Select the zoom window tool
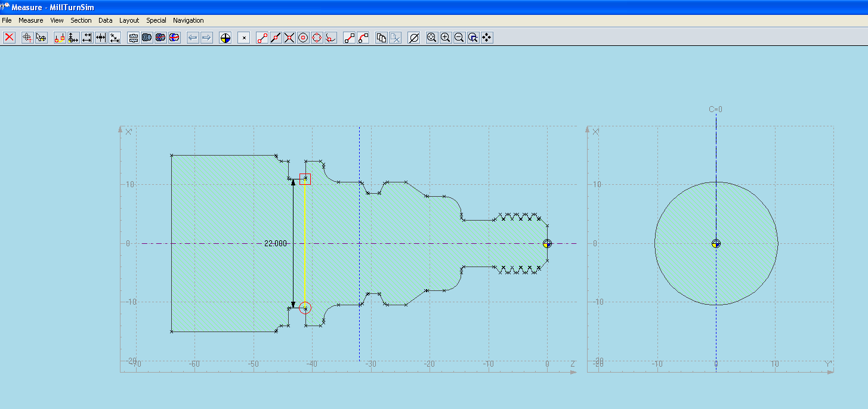The image size is (868, 409). 473,38
